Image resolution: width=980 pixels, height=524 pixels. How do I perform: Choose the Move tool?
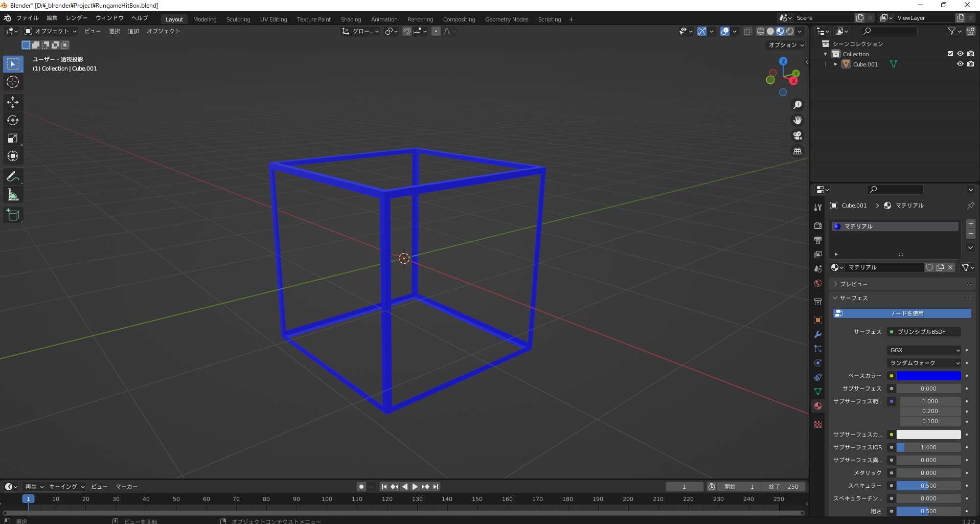coord(13,102)
